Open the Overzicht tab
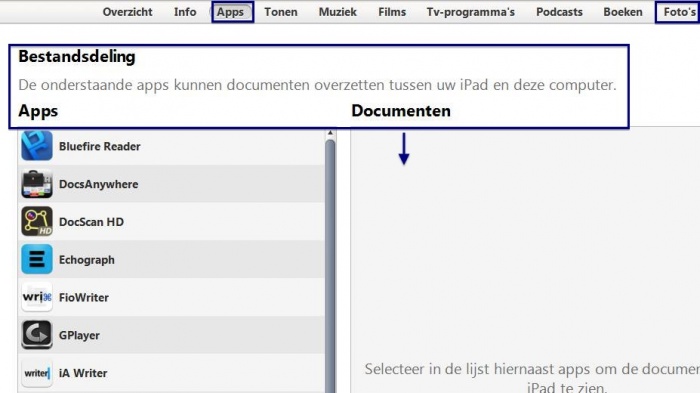 [x=127, y=12]
